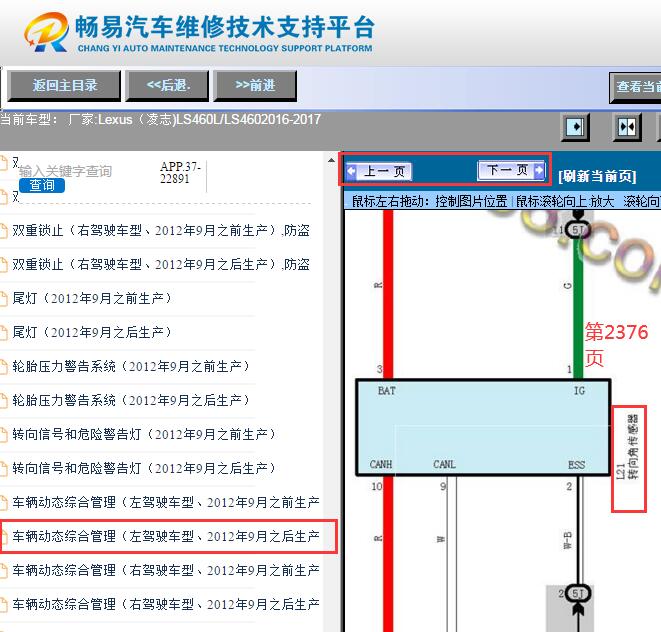Image resolution: width=661 pixels, height=632 pixels.
Task: Click the L21 转向角传感器 component label
Action: [628, 447]
